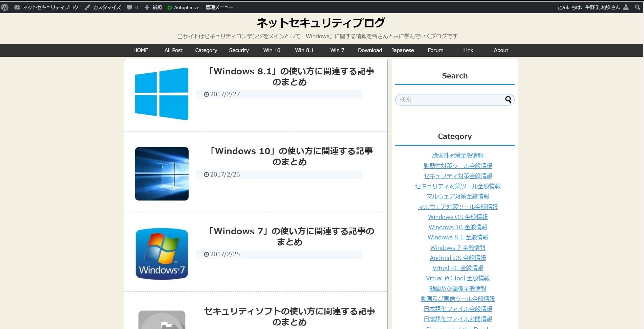
Task: Open the 日本語化ファイル全般情報 category link
Action: coord(458,309)
